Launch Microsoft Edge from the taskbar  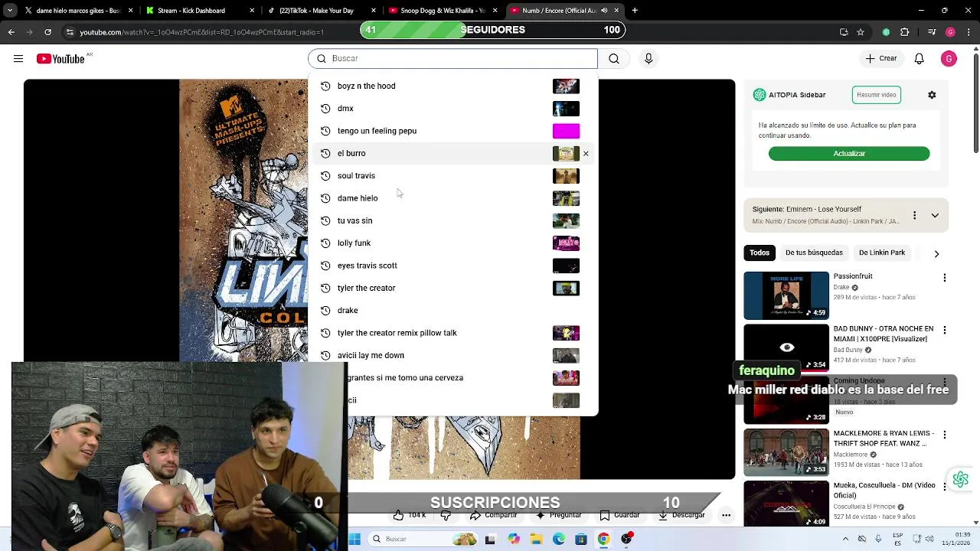[558, 540]
